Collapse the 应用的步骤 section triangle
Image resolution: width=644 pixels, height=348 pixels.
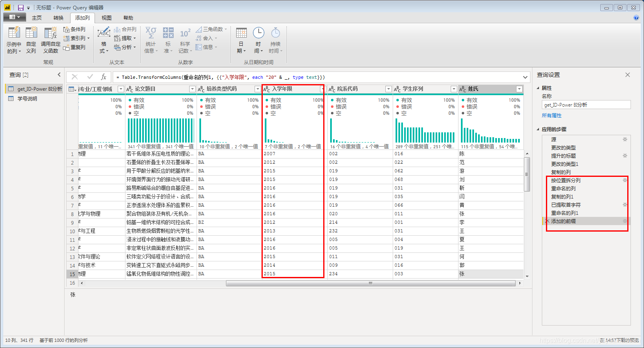click(538, 129)
